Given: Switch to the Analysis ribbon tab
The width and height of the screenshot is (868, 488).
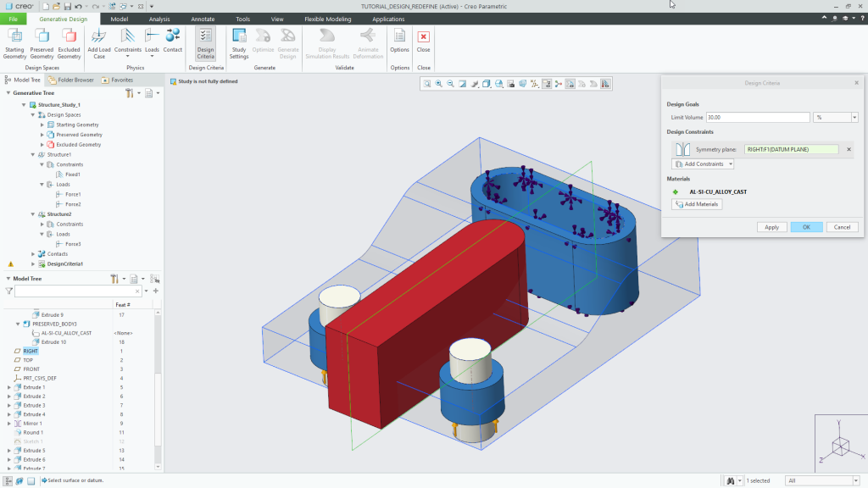Looking at the screenshot, I should tap(159, 19).
